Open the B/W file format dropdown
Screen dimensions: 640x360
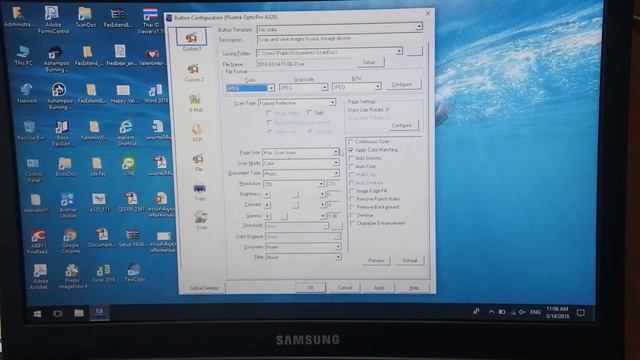[x=378, y=87]
